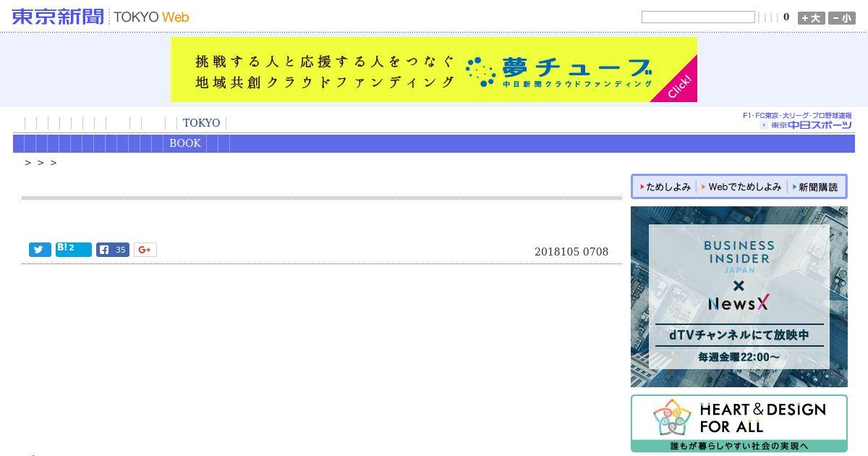868x456 pixels.
Task: Open the BOOK navigation tab
Action: click(x=185, y=143)
